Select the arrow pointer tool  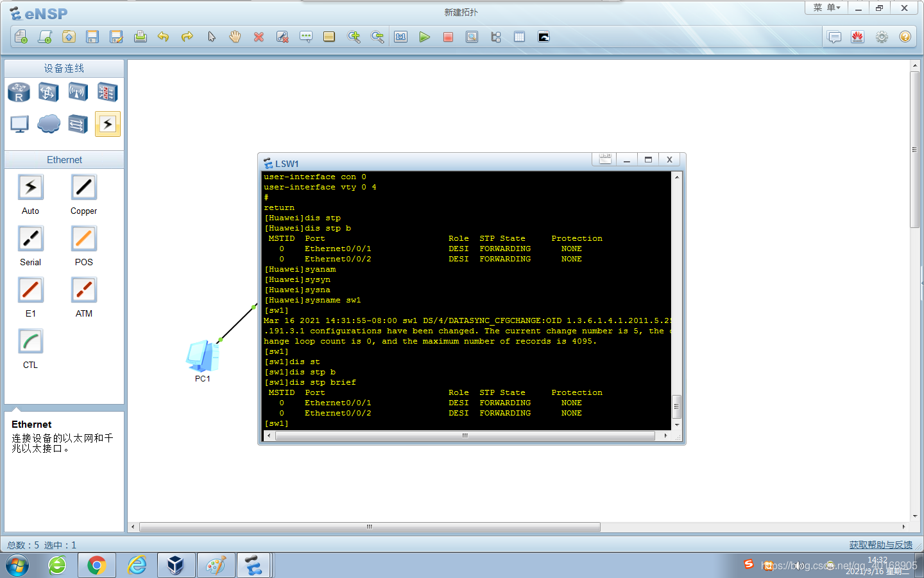(x=212, y=37)
